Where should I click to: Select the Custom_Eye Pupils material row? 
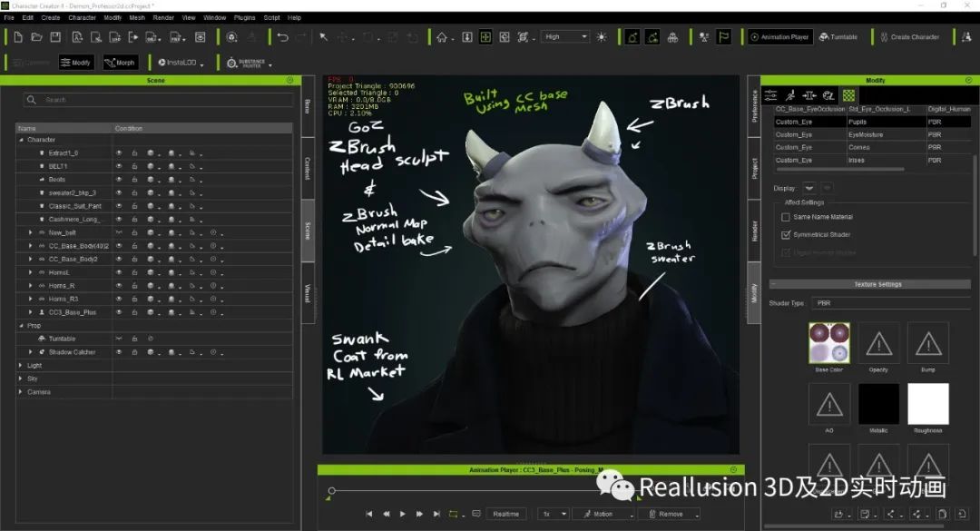coord(873,122)
